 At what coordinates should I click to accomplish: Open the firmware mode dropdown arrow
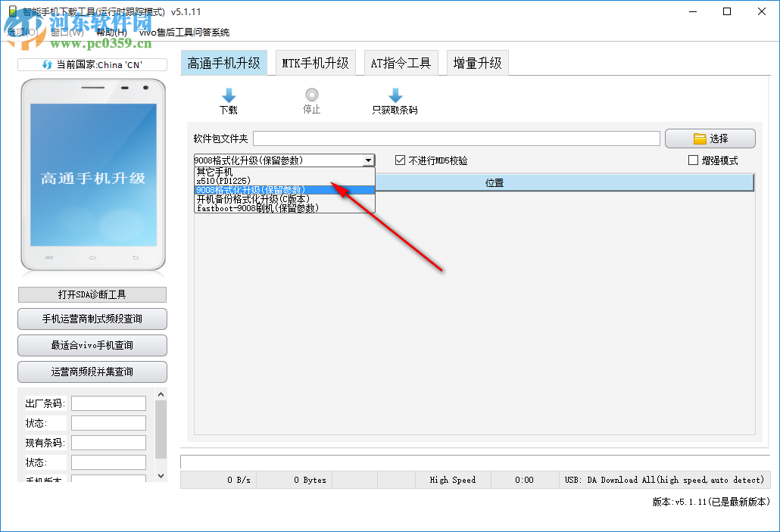(369, 160)
